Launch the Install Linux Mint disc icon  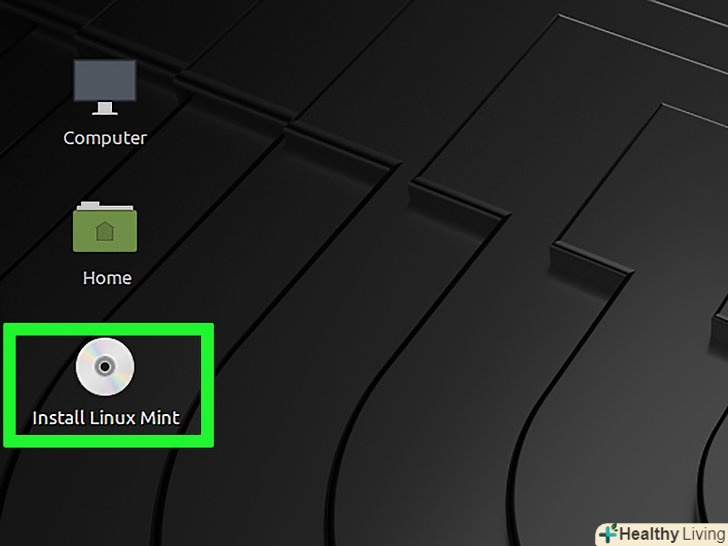(105, 366)
